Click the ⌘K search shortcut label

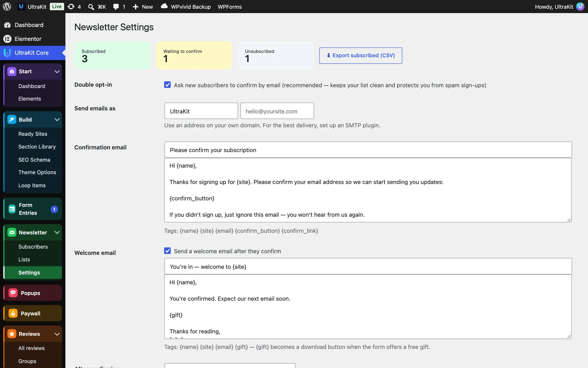point(102,7)
